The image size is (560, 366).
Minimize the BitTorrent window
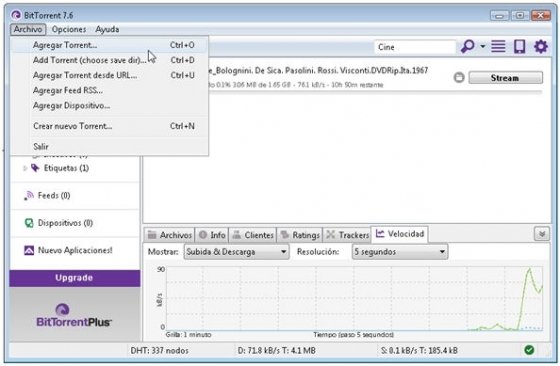[499, 15]
